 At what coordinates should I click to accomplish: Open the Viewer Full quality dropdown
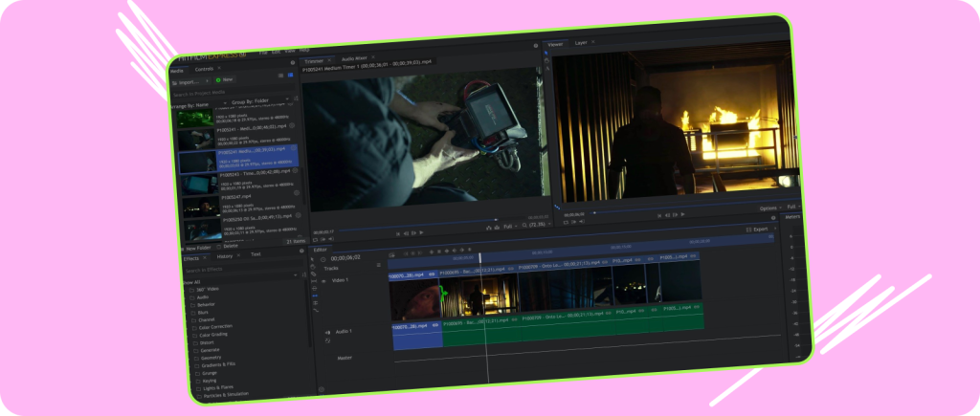pyautogui.click(x=793, y=207)
